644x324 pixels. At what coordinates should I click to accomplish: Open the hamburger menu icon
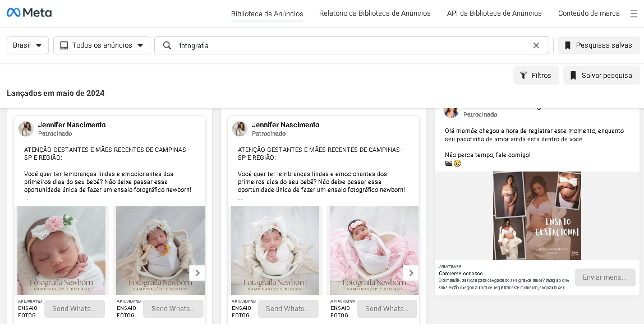point(634,13)
